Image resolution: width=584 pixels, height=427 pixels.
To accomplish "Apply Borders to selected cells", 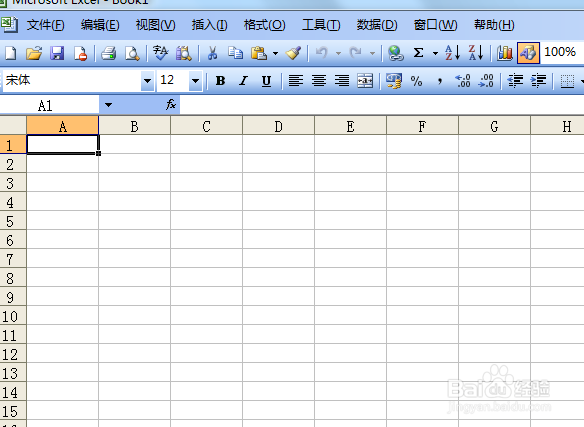I will pyautogui.click(x=567, y=80).
